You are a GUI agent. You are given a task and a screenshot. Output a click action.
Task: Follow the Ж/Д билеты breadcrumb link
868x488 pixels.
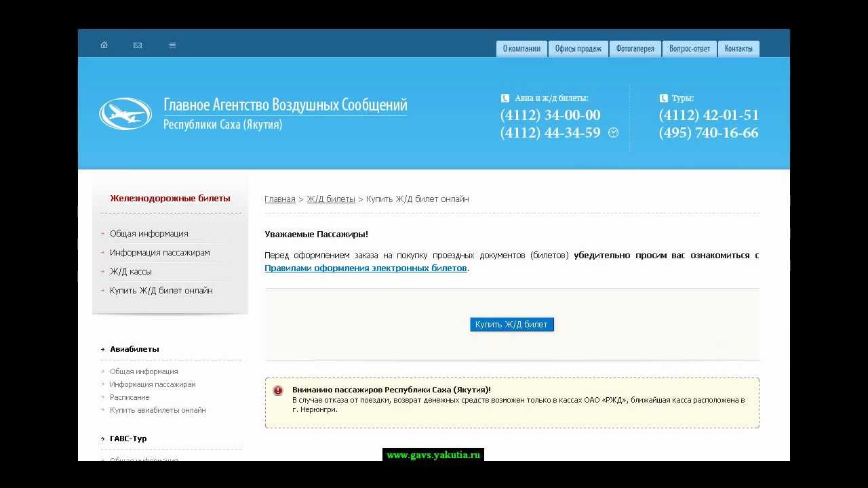(331, 199)
